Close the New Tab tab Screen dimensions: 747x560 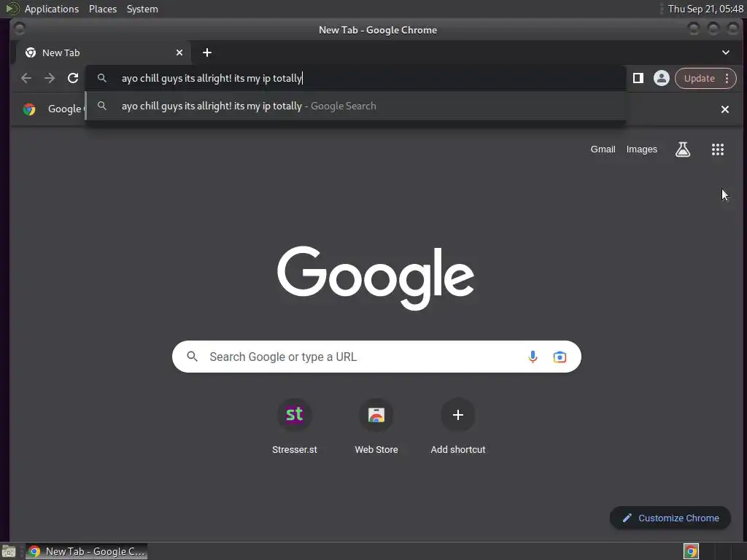click(179, 52)
